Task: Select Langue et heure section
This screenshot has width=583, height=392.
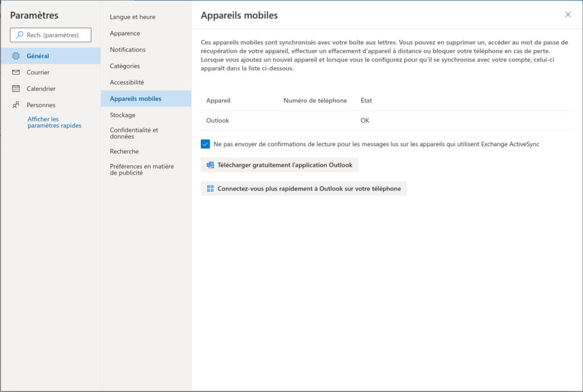Action: pos(146,17)
